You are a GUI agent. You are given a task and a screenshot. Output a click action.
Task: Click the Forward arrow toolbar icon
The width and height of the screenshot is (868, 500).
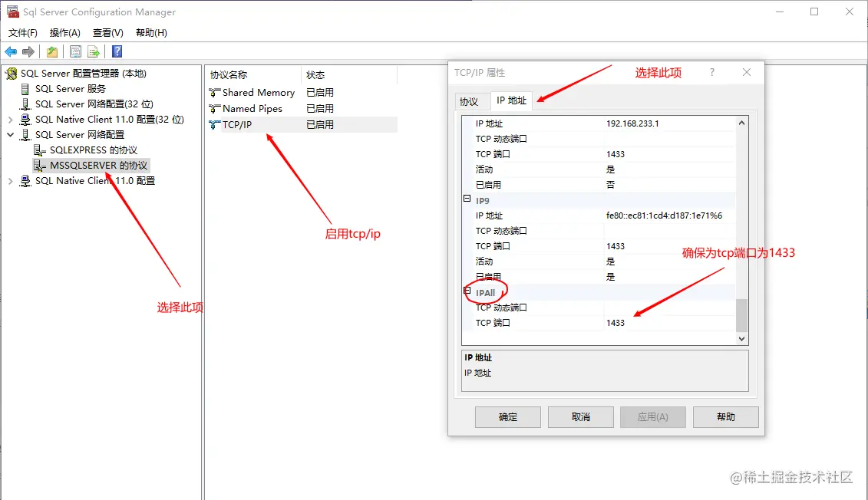28,51
